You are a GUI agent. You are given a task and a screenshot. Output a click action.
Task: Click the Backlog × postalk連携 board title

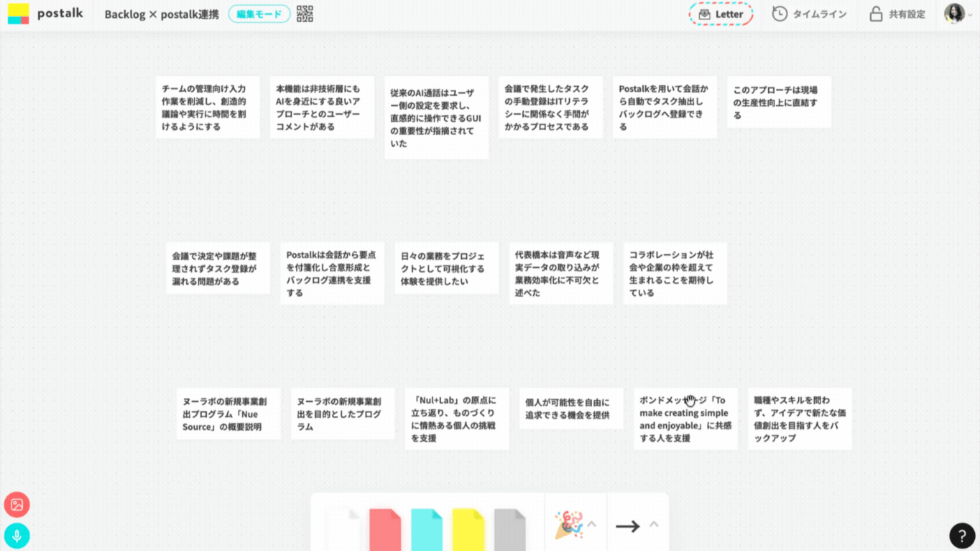coord(161,14)
